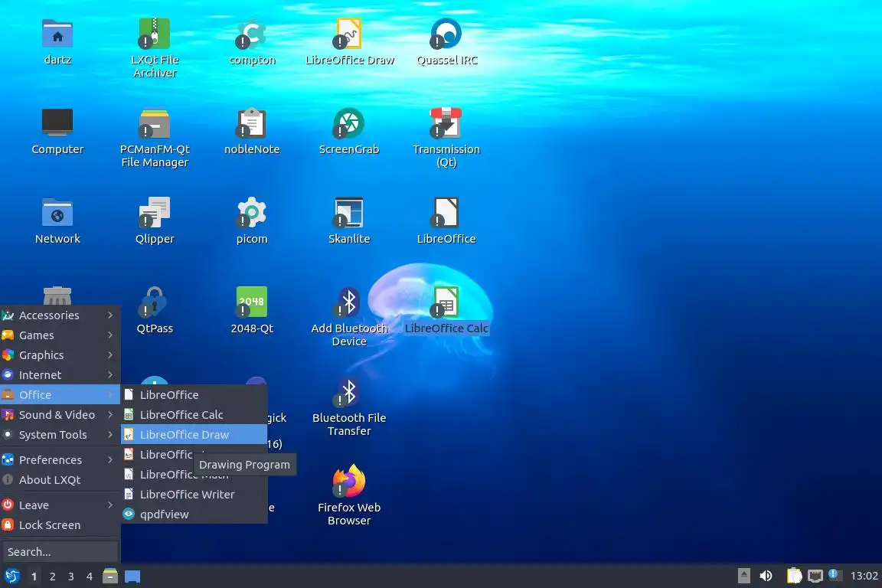
Task: Open the dartz home folder desktop icon
Action: coord(57,34)
